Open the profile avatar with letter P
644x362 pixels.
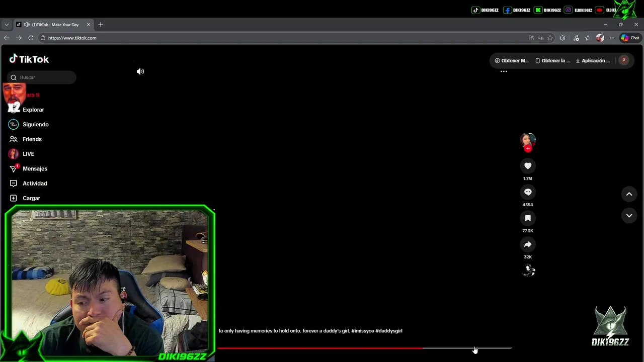pyautogui.click(x=623, y=60)
